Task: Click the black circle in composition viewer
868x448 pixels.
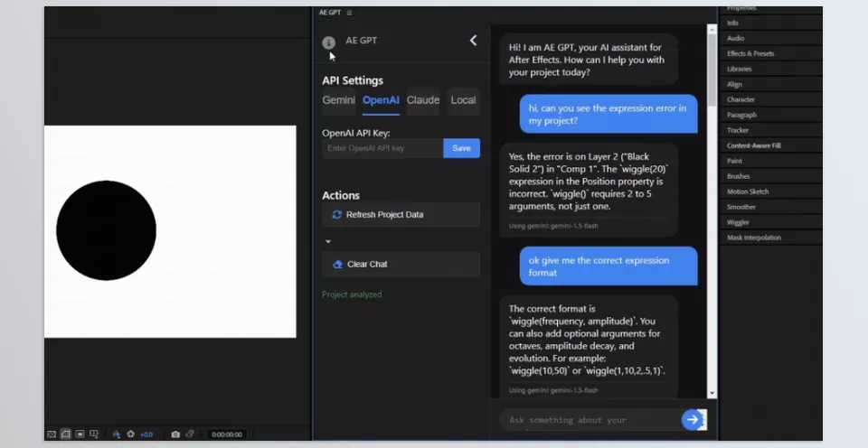Action: pyautogui.click(x=107, y=230)
